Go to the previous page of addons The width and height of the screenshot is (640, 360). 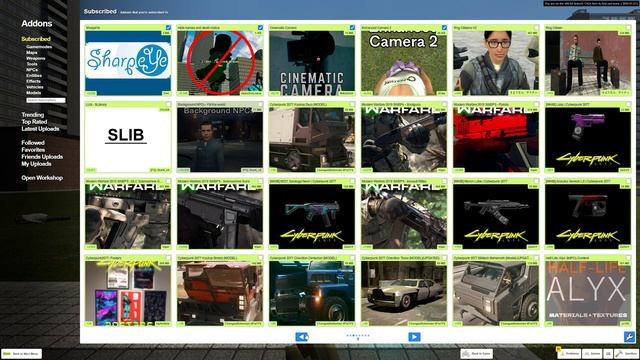[x=302, y=337]
